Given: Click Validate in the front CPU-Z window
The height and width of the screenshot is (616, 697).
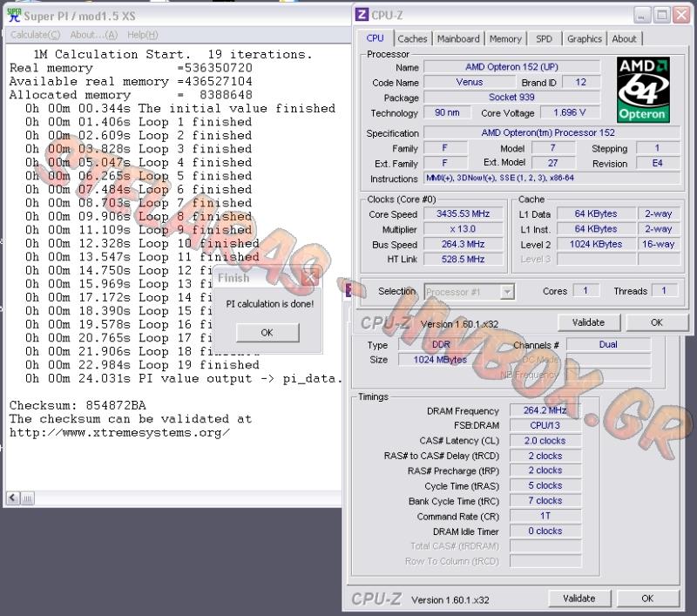Looking at the screenshot, I should (588, 322).
